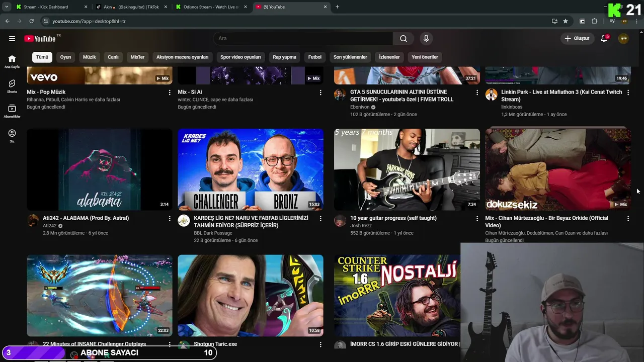Open the notifications bell
This screenshot has width=644, height=362.
tap(604, 39)
